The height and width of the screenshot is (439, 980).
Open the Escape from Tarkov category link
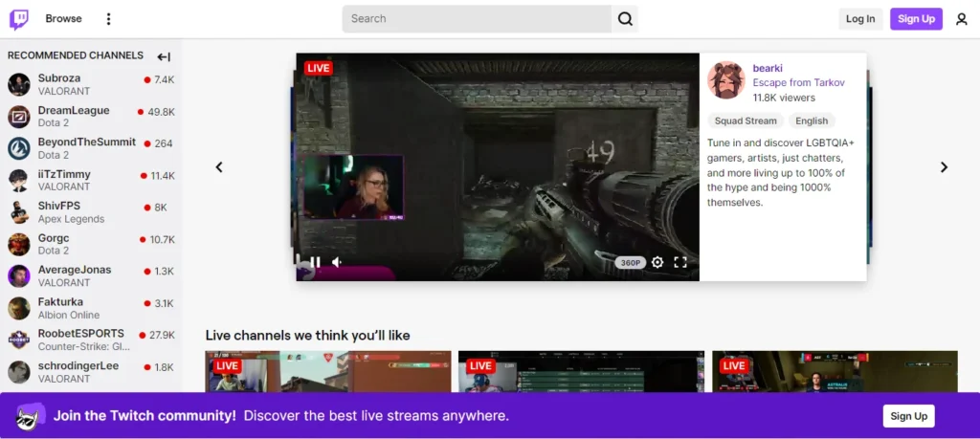pyautogui.click(x=799, y=82)
